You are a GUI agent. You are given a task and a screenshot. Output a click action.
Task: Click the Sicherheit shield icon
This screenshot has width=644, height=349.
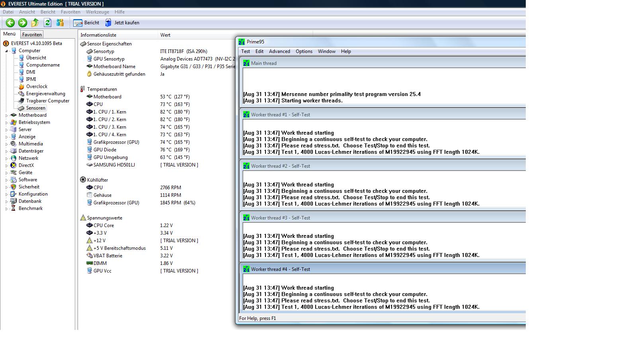[14, 187]
